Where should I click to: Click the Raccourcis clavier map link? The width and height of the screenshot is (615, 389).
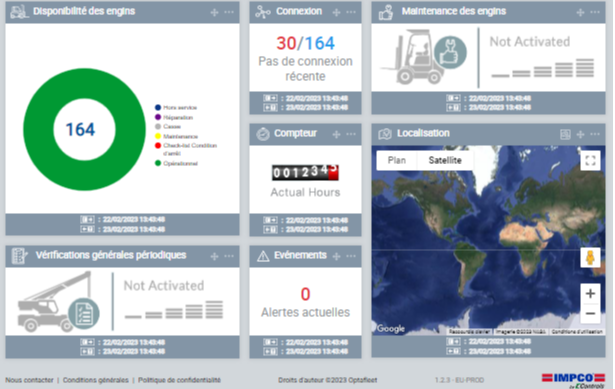coord(470,332)
